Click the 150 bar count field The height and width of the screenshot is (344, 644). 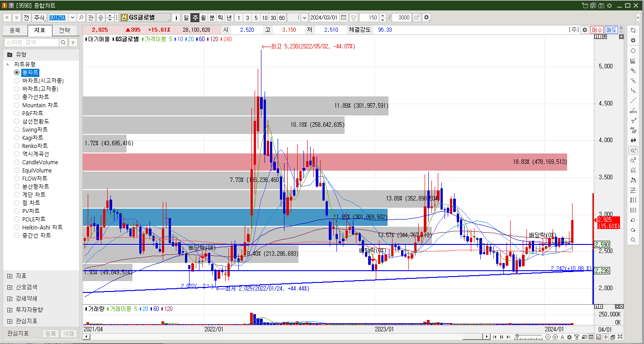point(369,18)
